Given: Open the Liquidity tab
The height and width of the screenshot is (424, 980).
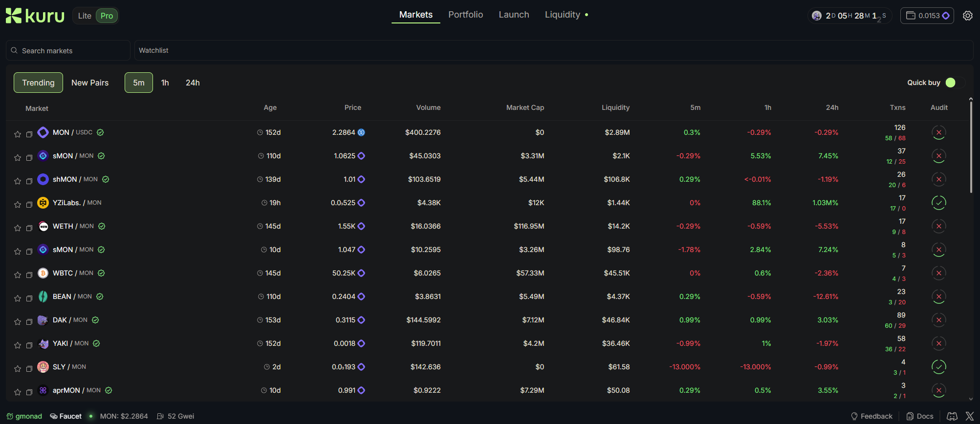Looking at the screenshot, I should (x=563, y=15).
